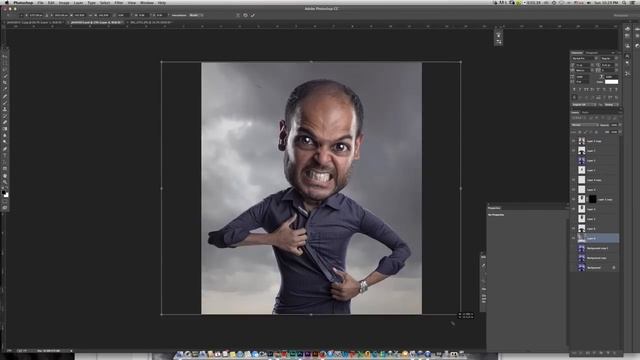Screen dimensions: 640x360
Task: Commit the transform with the checkmark
Action: click(253, 15)
